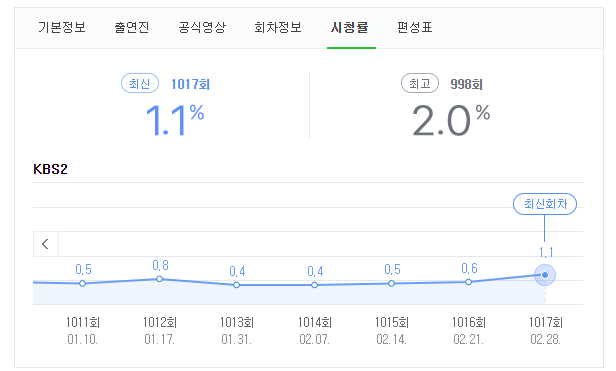Select the 1016회 data point at 0.6
This screenshot has height=371, width=616.
[x=468, y=282]
